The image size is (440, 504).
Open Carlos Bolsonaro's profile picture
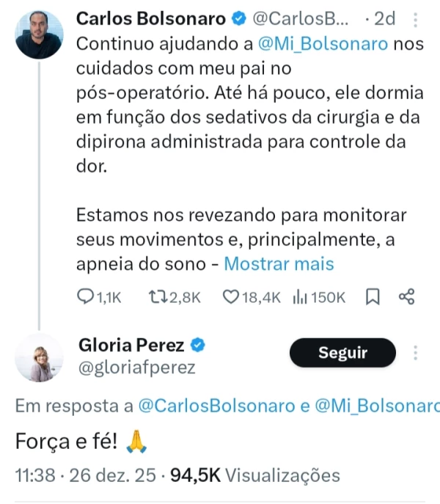click(39, 34)
